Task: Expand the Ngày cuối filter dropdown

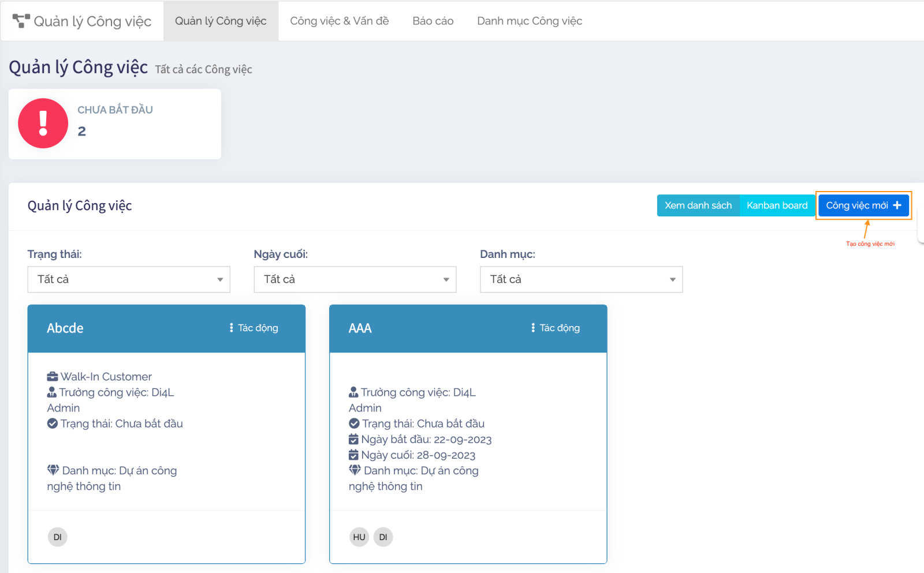Action: pos(355,279)
